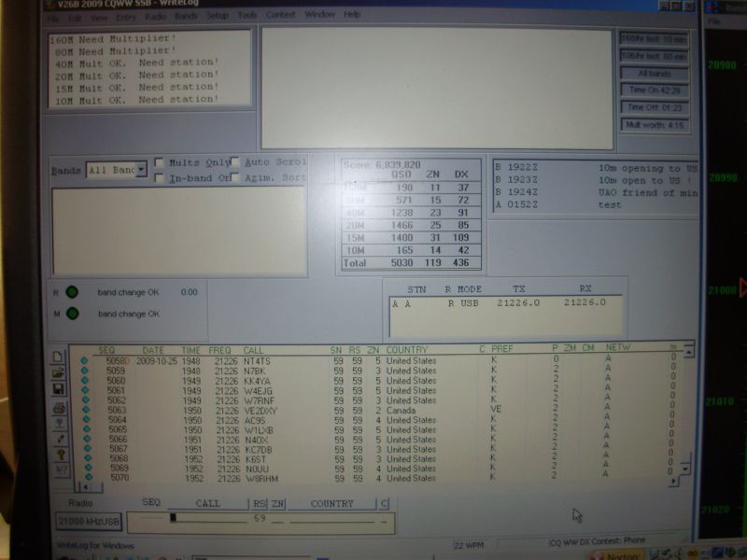The image size is (747, 560).
Task: Enable the Mults Only checkbox
Action: (x=160, y=162)
